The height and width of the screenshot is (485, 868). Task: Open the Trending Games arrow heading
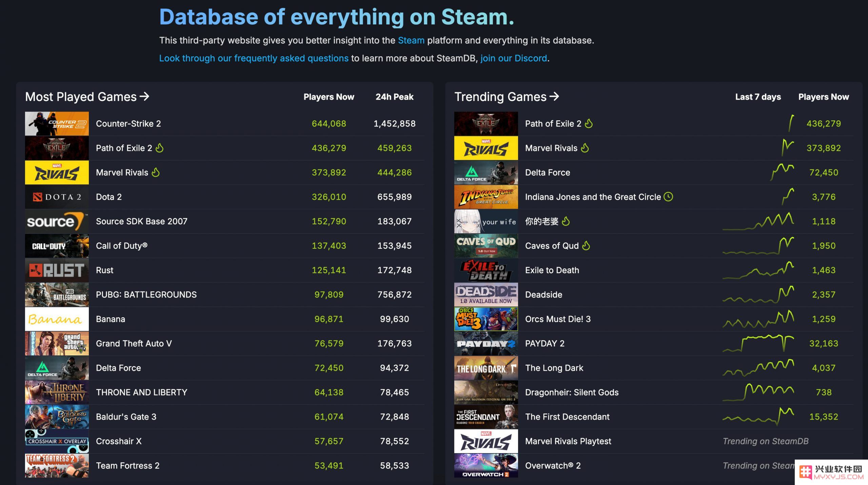pos(507,97)
